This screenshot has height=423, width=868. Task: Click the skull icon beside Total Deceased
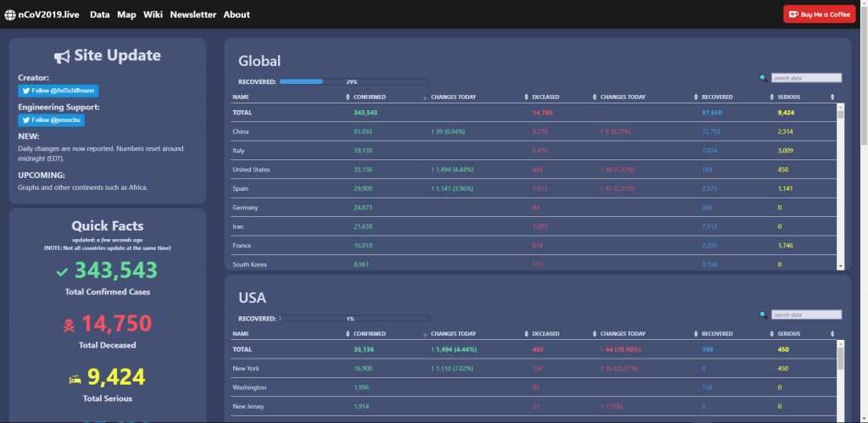(x=69, y=325)
